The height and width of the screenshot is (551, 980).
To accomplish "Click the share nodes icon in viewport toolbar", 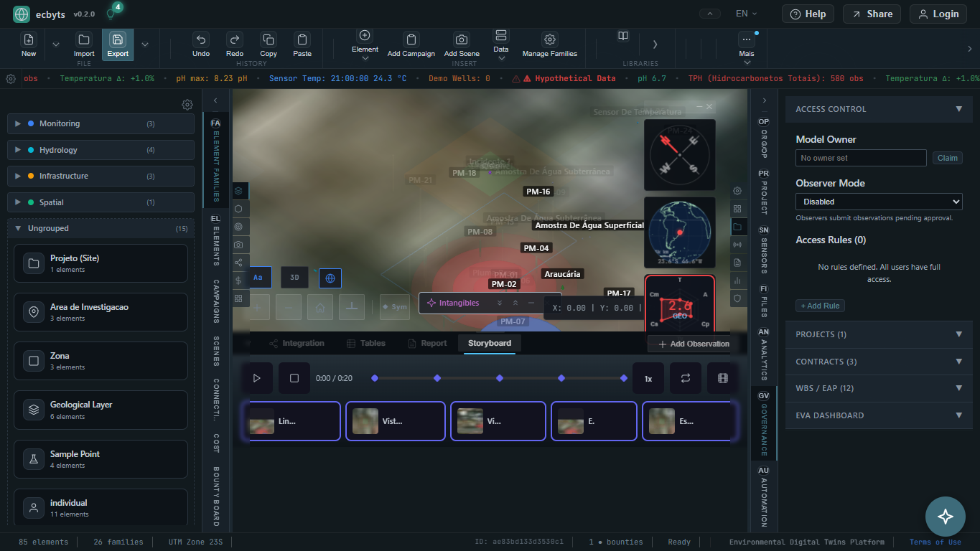I will pyautogui.click(x=238, y=263).
